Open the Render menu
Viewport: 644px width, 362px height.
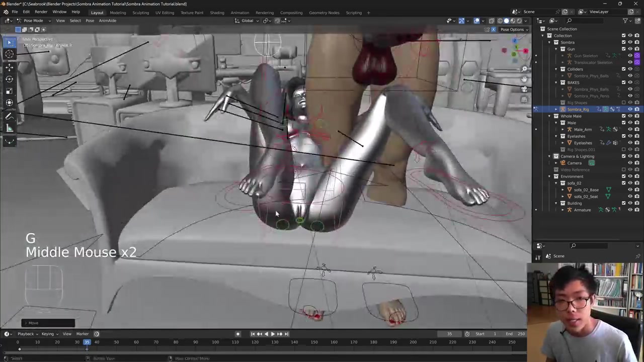coord(41,12)
